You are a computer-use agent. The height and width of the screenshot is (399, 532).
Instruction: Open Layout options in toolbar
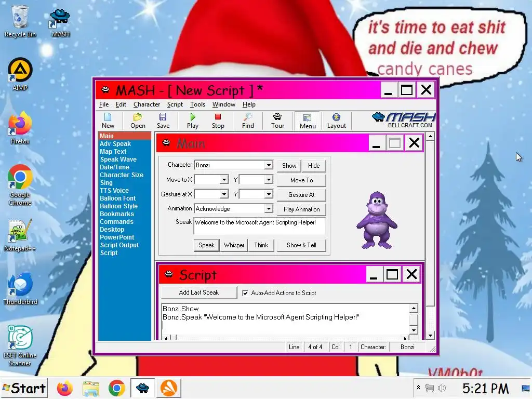(336, 121)
